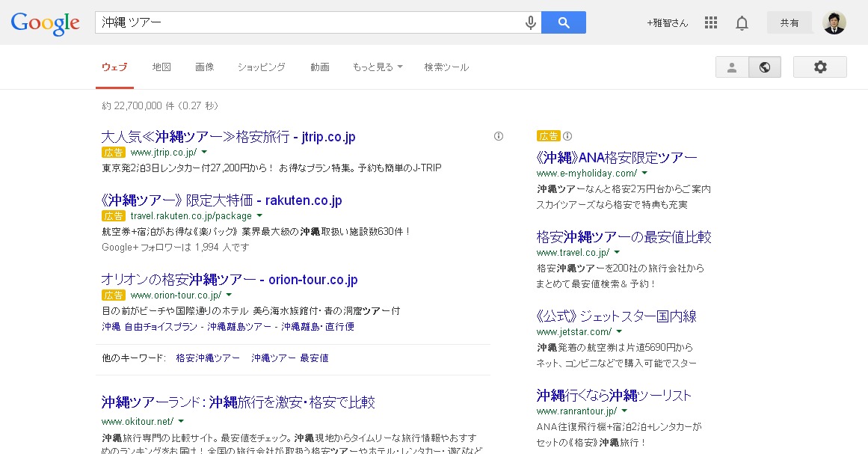Click the www.jtrip.co.jp/ URL text

coord(163,153)
